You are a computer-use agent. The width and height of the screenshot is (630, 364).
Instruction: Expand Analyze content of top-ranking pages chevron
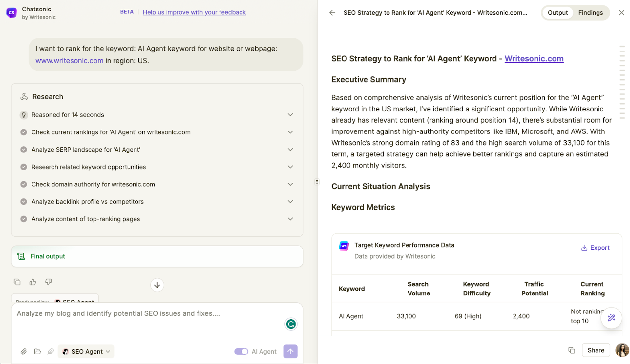290,219
